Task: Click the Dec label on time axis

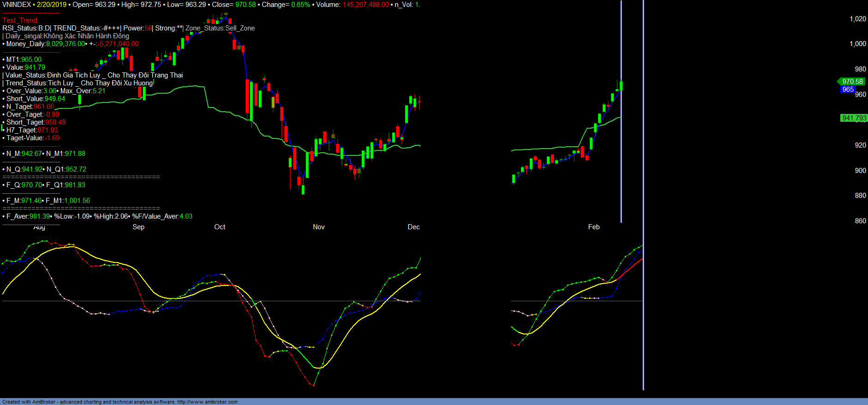Action: (x=414, y=227)
